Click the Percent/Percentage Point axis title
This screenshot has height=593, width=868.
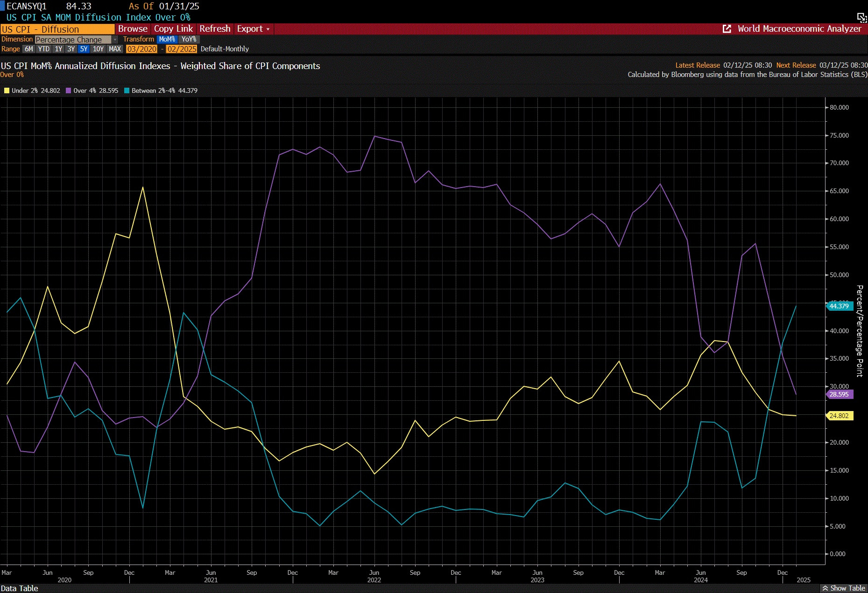point(860,331)
